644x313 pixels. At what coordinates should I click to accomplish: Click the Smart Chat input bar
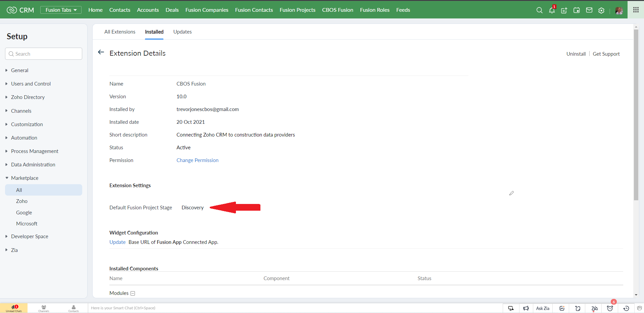coord(295,308)
